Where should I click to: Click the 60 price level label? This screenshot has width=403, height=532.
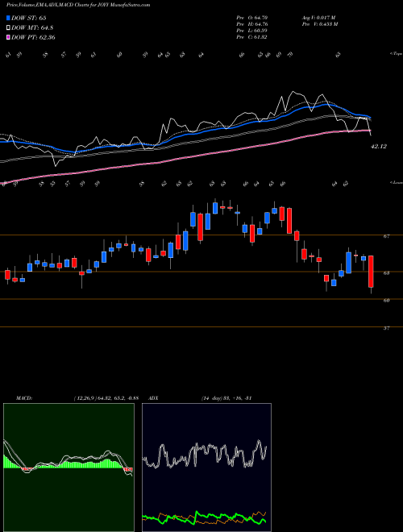(386, 301)
